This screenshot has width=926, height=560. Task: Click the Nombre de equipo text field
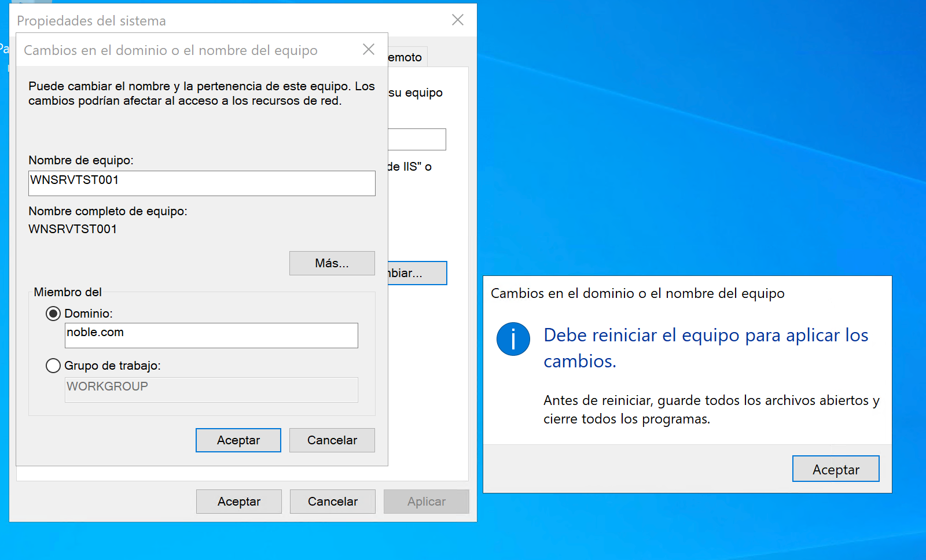click(x=201, y=183)
